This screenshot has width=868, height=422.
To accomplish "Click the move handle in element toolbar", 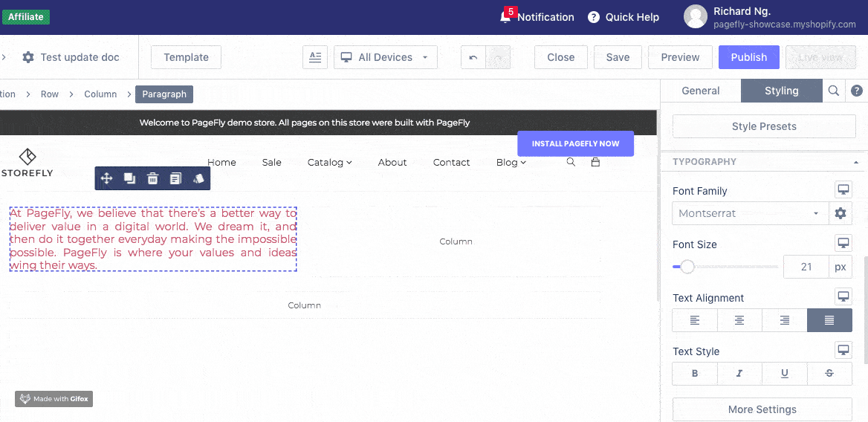I will (x=106, y=178).
